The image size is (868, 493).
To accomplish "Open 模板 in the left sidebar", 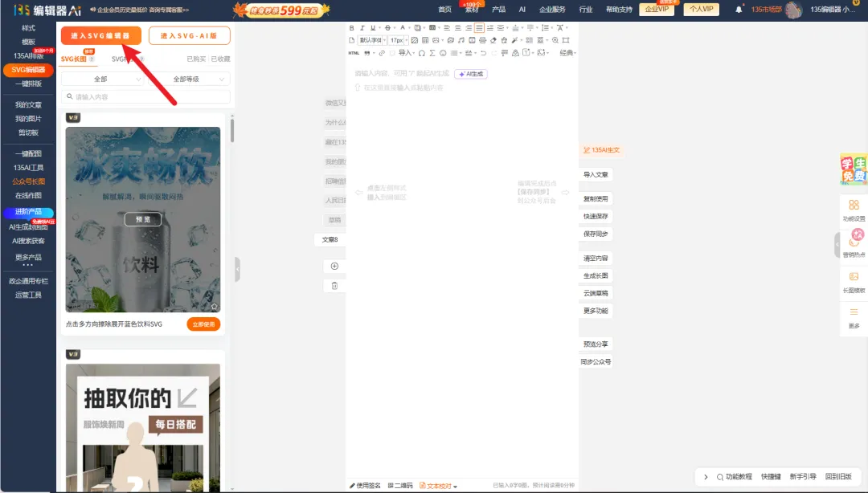I will pyautogui.click(x=28, y=42).
